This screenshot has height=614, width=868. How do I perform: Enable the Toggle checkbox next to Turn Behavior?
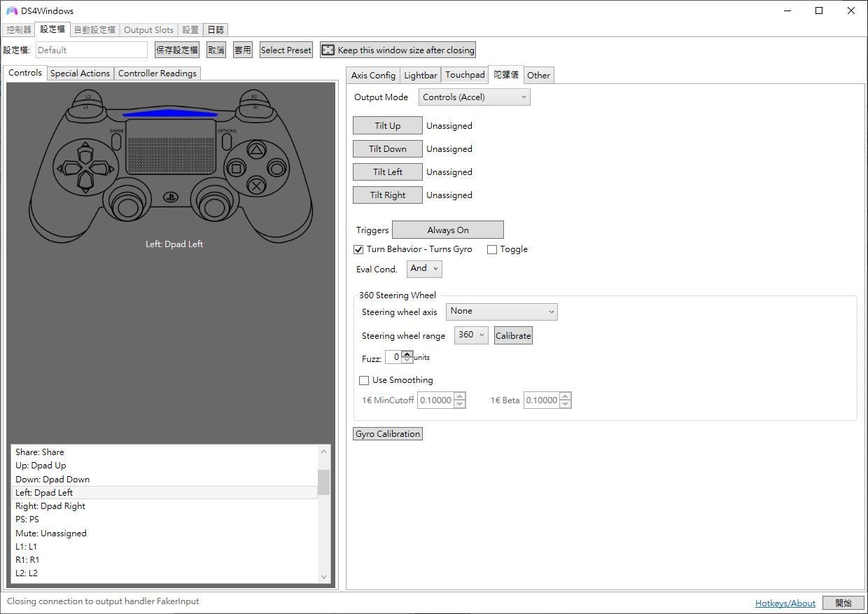click(492, 249)
